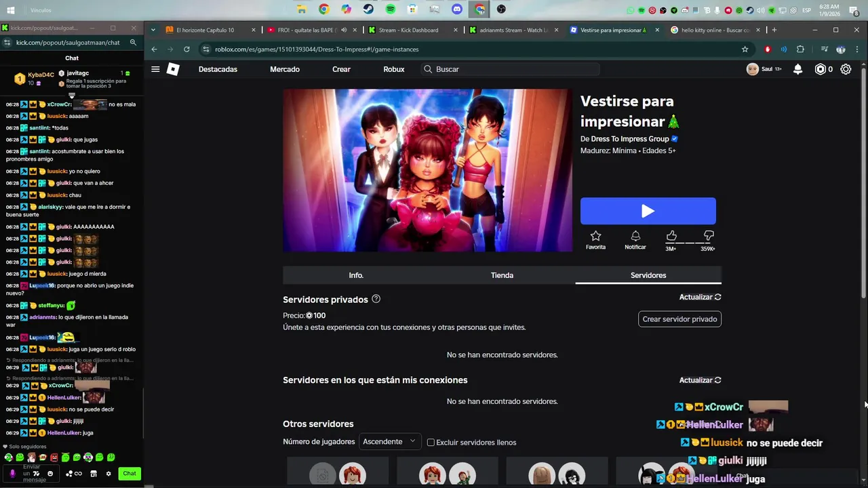Switch to the Info. tab
This screenshot has height=488, width=868.
(x=356, y=275)
